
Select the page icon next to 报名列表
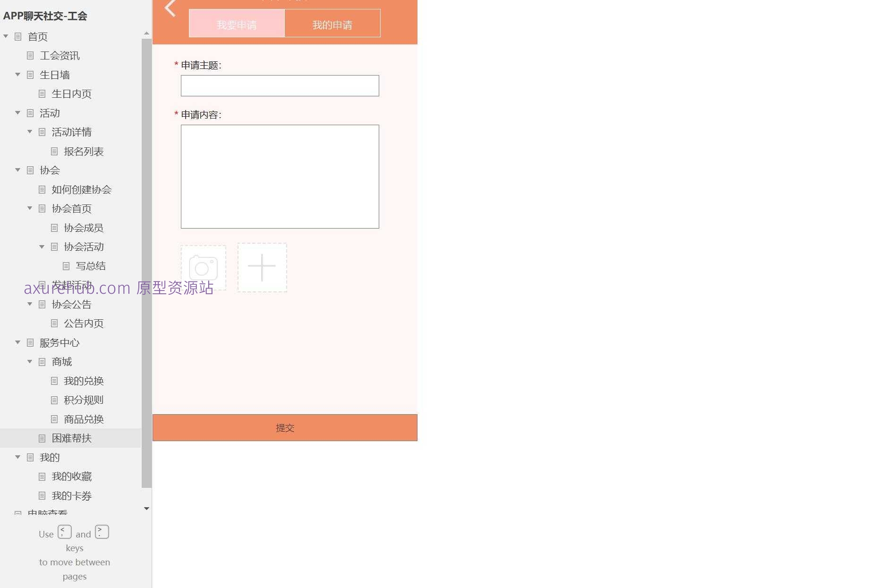click(53, 151)
